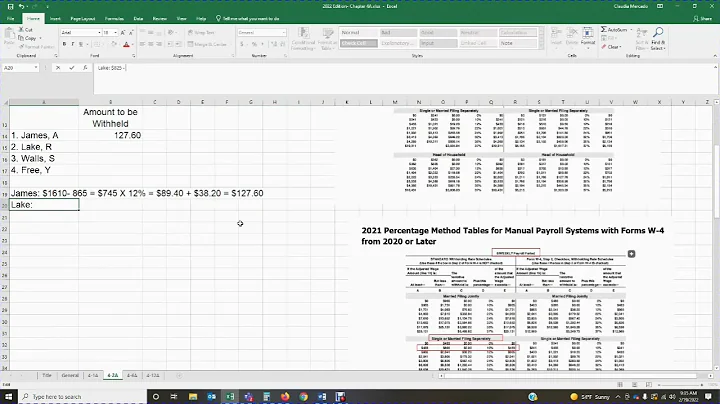Apply accounting dollar format
Screen dimensions: 720x404
point(242,44)
